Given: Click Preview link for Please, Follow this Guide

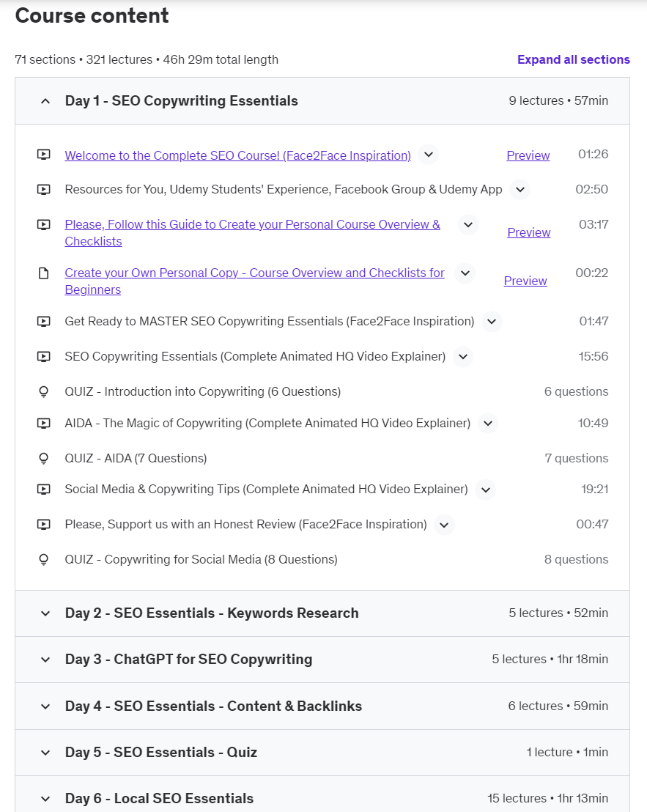Looking at the screenshot, I should click(x=528, y=232).
